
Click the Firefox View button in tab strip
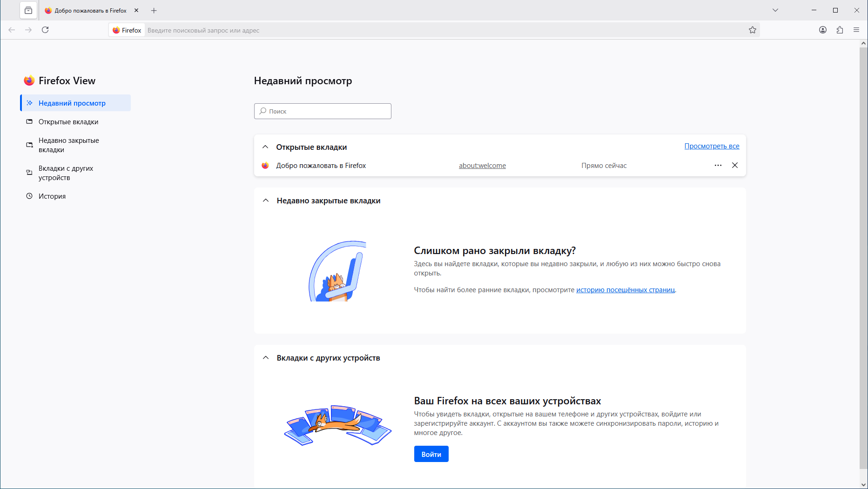click(x=28, y=10)
